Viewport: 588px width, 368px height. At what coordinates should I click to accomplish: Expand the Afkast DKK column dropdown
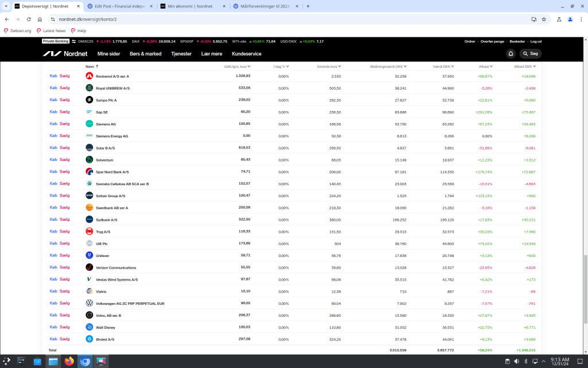pos(534,66)
